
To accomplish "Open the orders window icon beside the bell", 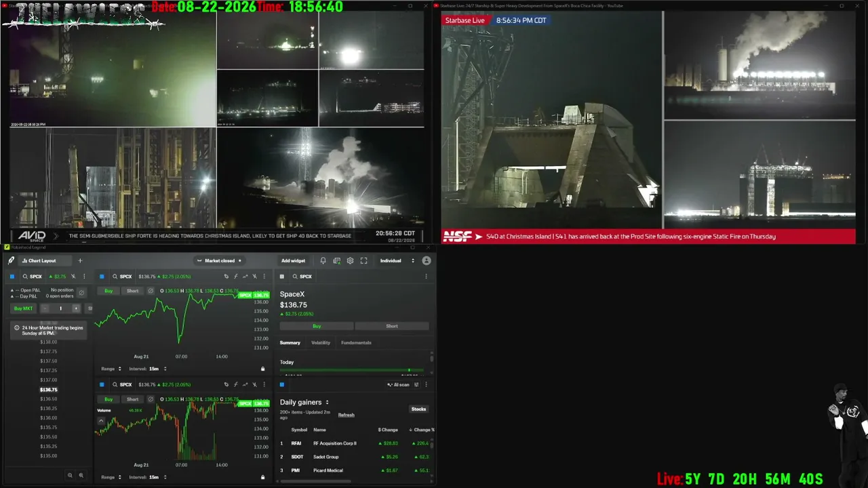I will coord(336,260).
